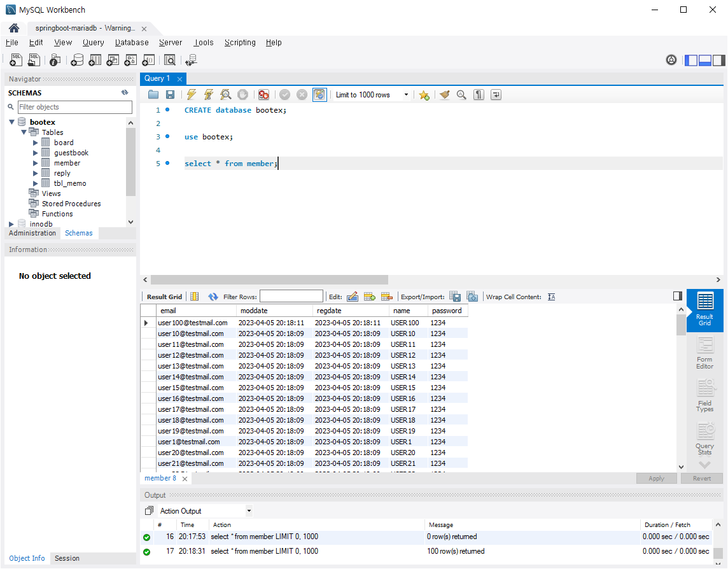Open the Database menu
728x569 pixels.
point(131,42)
